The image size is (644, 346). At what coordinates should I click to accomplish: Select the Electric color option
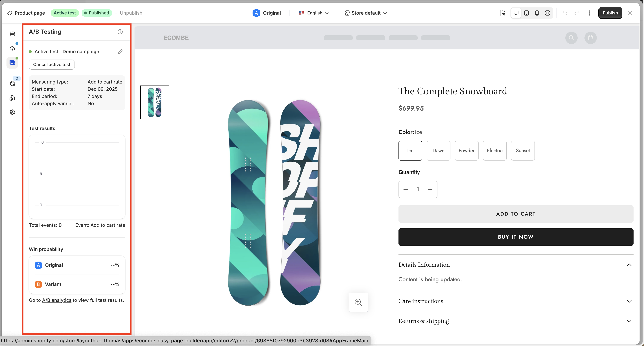point(494,150)
